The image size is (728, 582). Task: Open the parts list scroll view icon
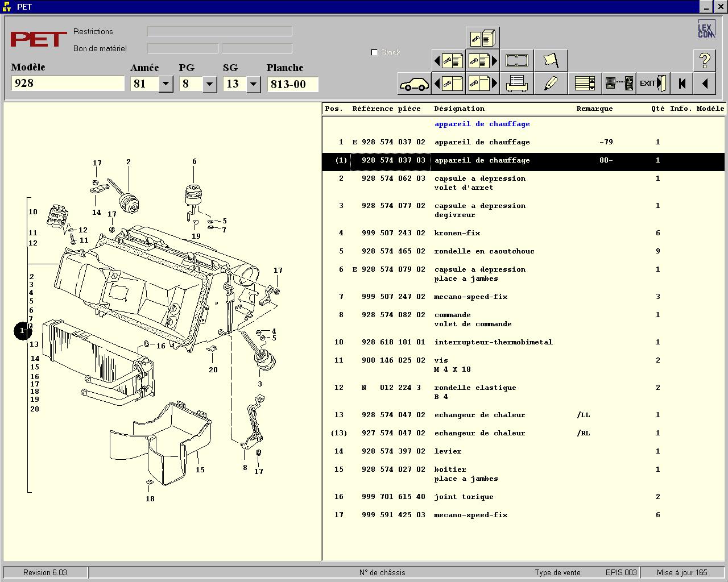coord(585,84)
